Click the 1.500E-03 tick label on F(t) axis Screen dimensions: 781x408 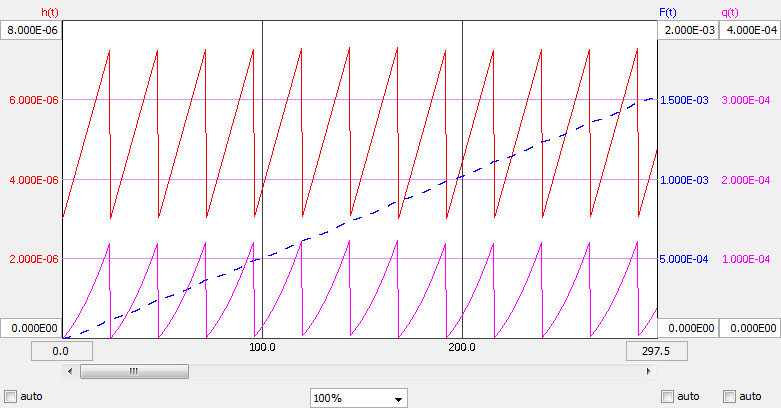click(x=688, y=100)
